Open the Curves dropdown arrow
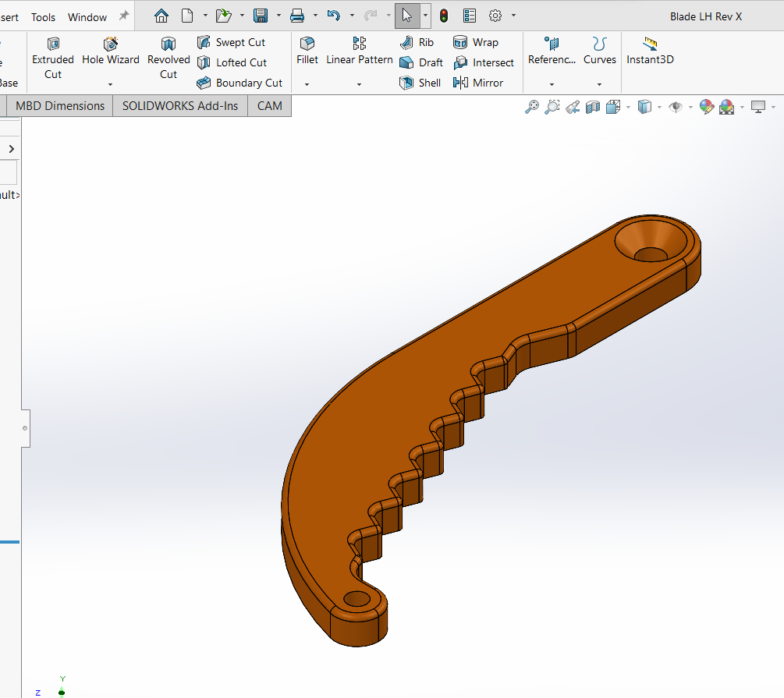The image size is (784, 698). click(x=599, y=84)
